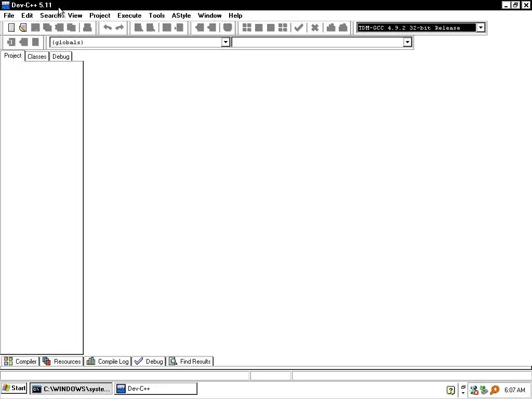Open the Search menu

click(x=50, y=16)
